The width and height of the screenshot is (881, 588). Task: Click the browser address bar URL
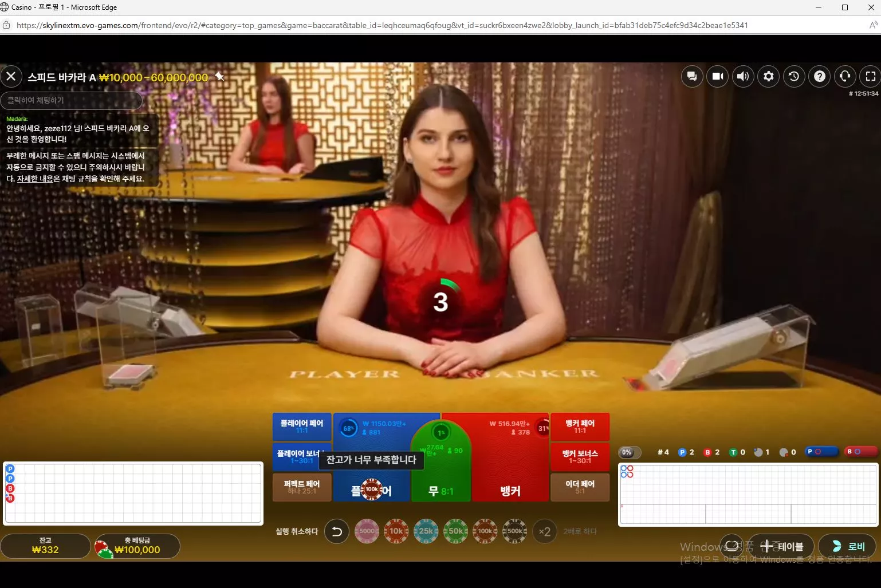[x=382, y=25]
